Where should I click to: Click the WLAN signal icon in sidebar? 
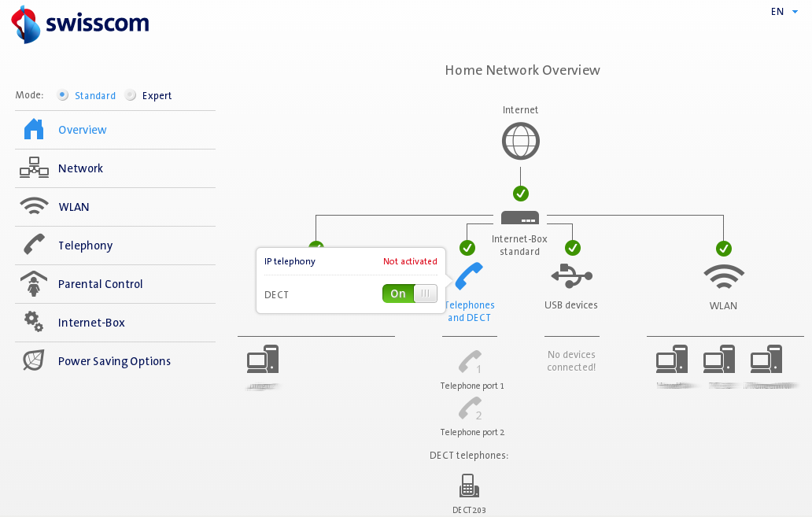click(x=33, y=206)
